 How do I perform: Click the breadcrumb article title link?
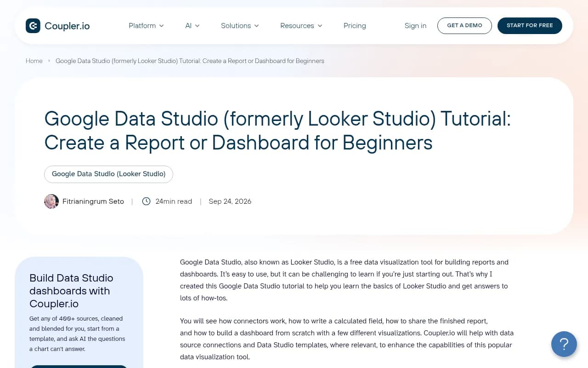tap(190, 61)
